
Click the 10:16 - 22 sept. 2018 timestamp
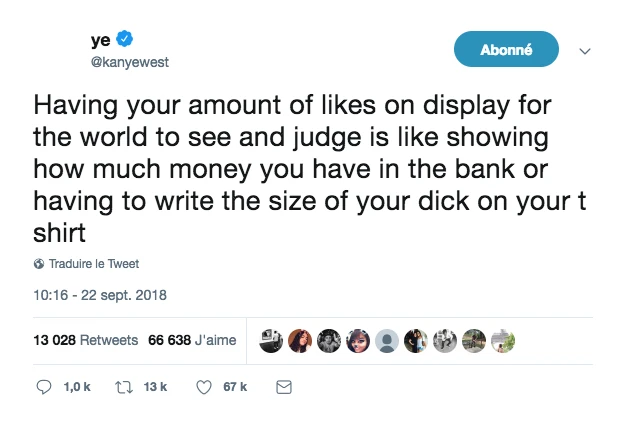99,295
